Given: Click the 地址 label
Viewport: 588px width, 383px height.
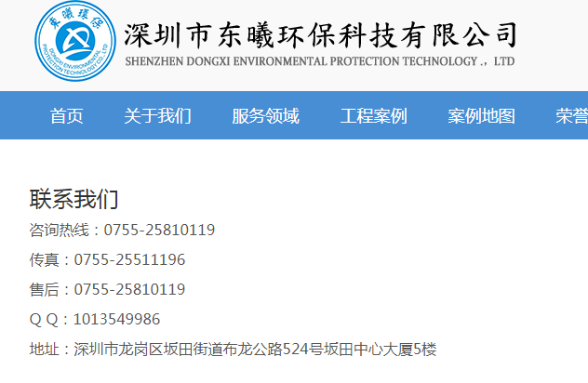Looking at the screenshot, I should tap(45, 350).
